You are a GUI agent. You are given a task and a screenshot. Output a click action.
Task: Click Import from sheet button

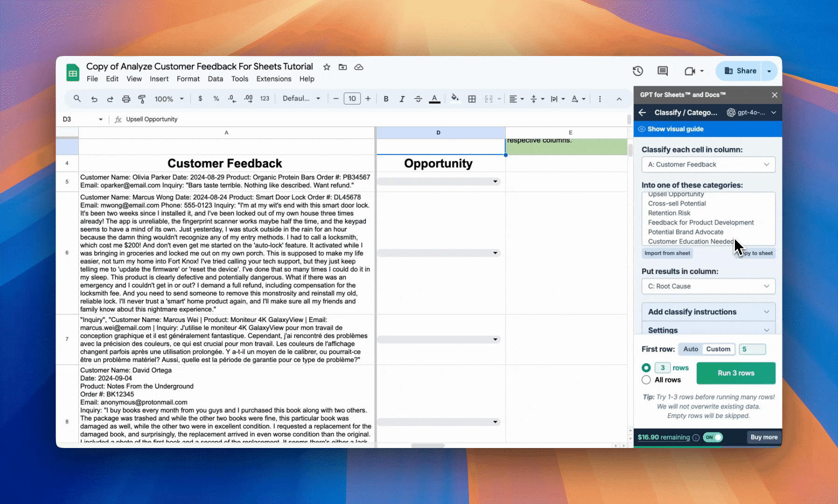point(667,253)
